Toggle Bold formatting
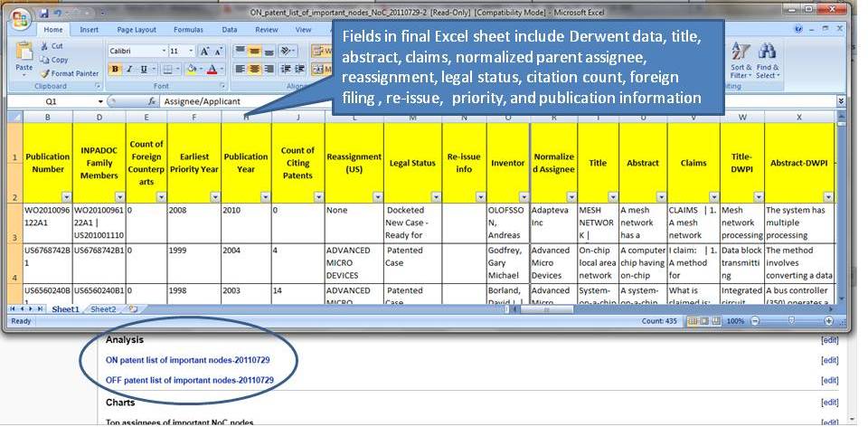 (116, 70)
